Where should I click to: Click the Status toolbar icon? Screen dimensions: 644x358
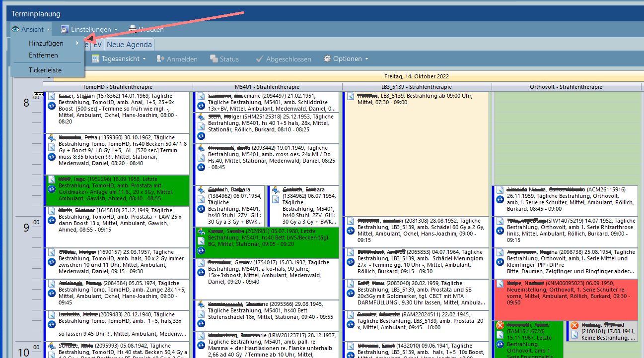(214, 59)
